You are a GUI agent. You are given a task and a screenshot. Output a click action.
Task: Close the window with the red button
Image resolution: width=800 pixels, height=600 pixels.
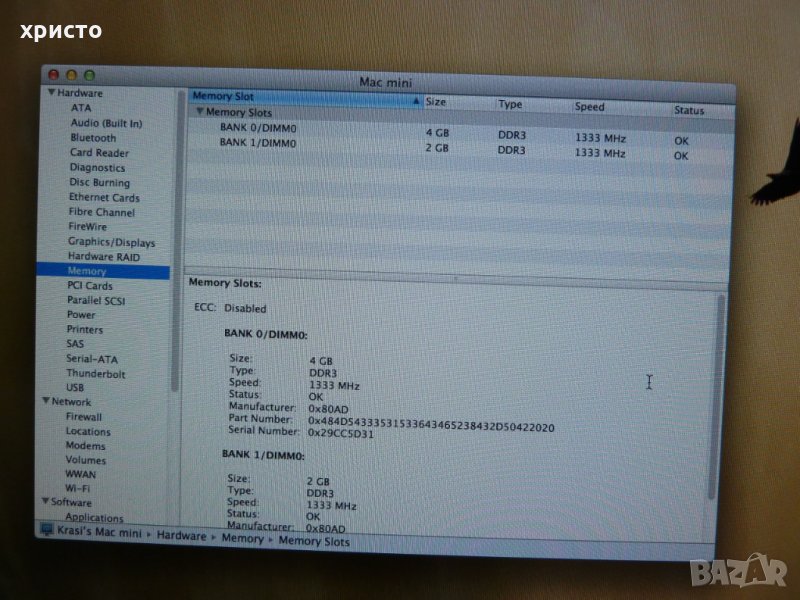coord(54,74)
